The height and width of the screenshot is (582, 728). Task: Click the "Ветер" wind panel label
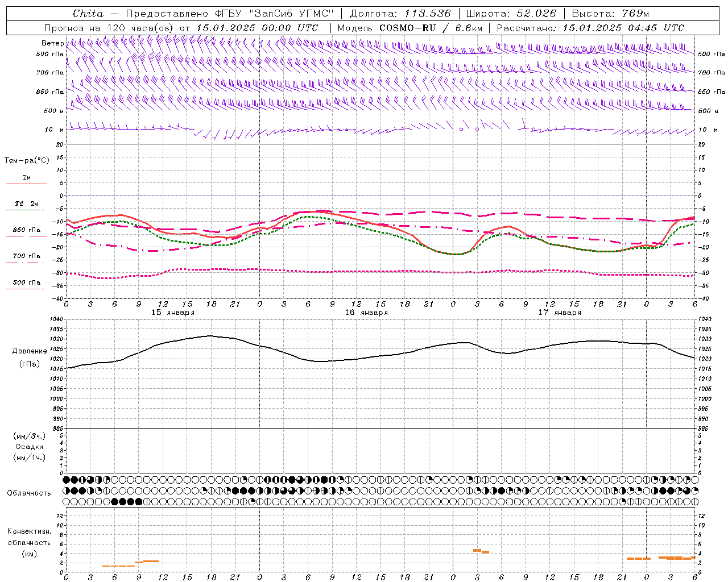pos(53,43)
